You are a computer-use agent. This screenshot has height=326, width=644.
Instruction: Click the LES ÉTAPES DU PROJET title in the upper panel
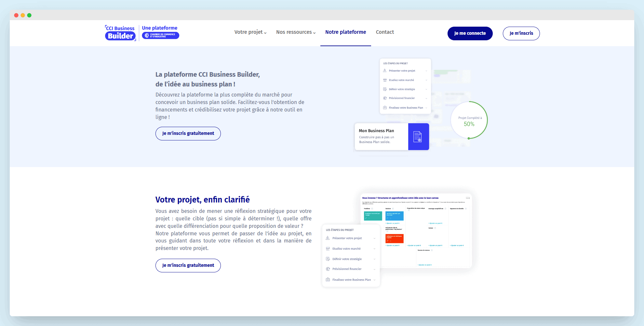(x=395, y=63)
